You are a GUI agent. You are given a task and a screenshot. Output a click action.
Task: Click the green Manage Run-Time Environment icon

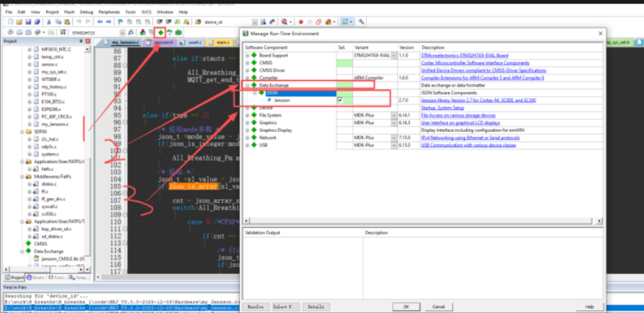coord(160,32)
